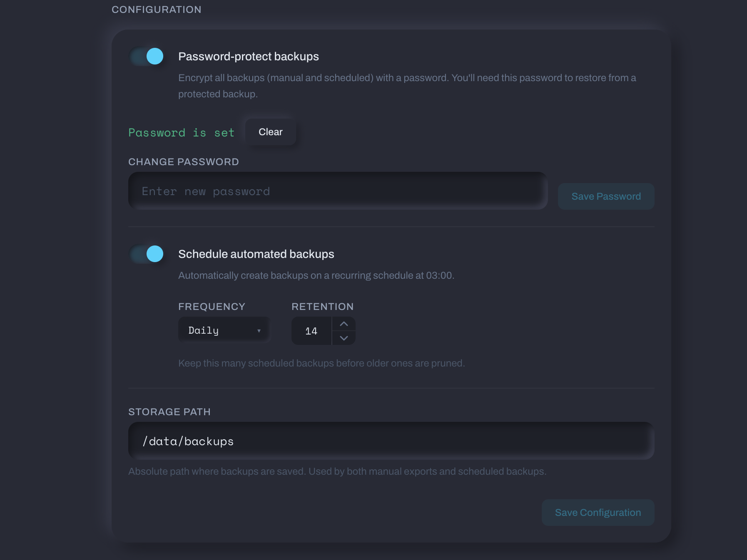Image resolution: width=747 pixels, height=560 pixels.
Task: Disable the Password-protect backups toggle
Action: (x=147, y=57)
